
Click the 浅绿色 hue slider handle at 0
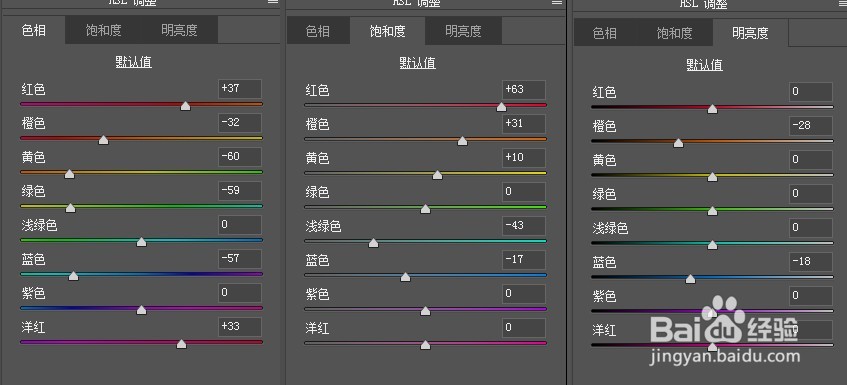tap(141, 242)
